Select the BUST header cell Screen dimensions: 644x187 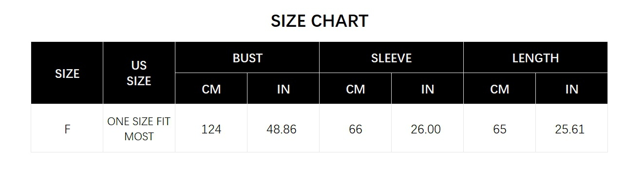(x=247, y=57)
